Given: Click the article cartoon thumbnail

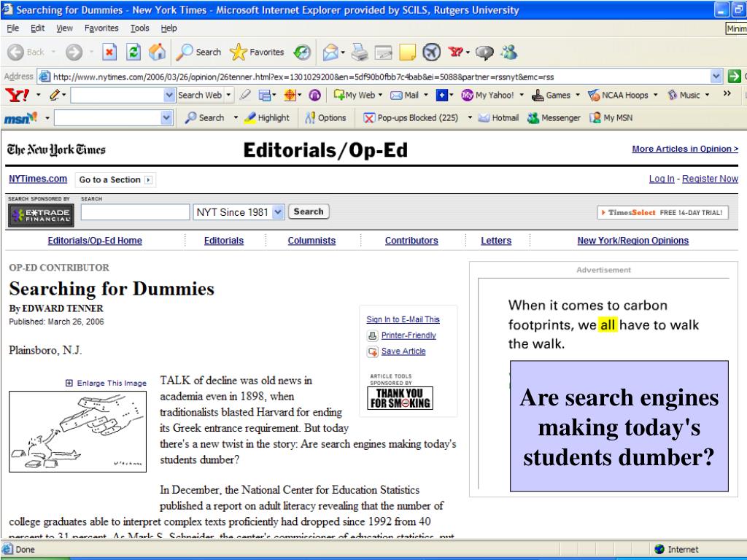Looking at the screenshot, I should [x=77, y=432].
